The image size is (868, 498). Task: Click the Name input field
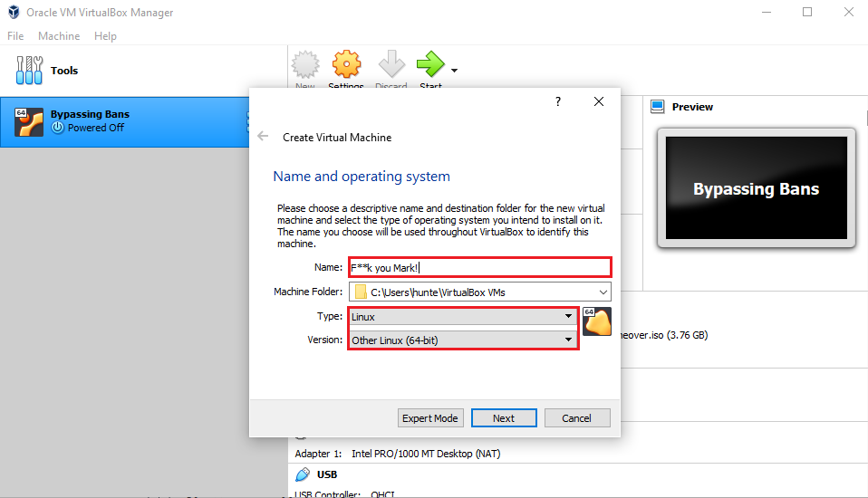point(480,267)
